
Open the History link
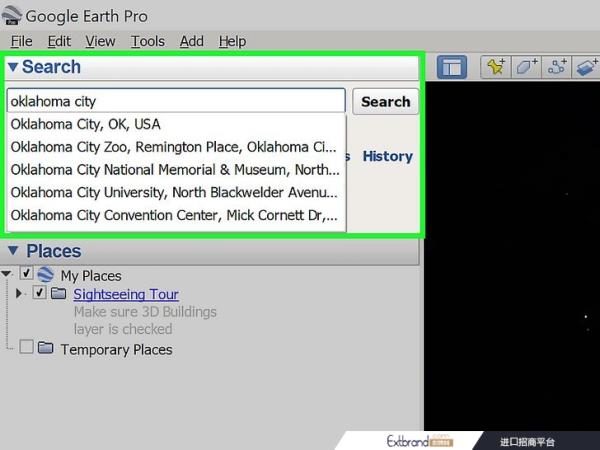[x=387, y=156]
